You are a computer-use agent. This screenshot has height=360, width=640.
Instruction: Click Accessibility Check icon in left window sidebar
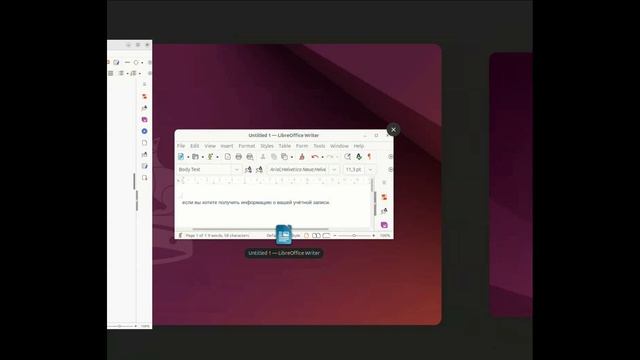click(144, 178)
